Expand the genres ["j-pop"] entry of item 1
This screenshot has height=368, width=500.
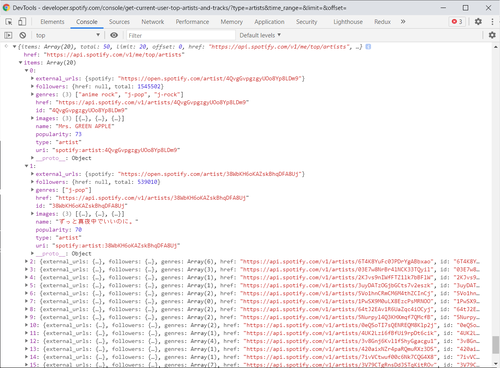click(x=32, y=190)
